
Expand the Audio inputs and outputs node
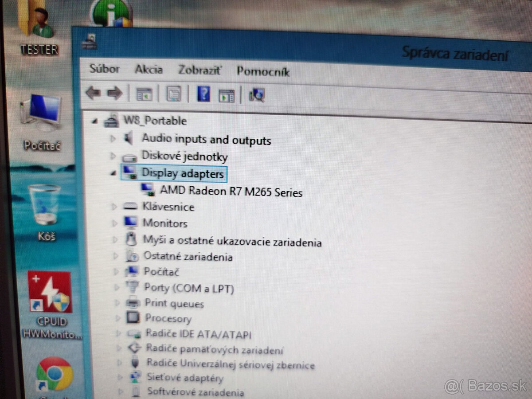click(x=113, y=139)
